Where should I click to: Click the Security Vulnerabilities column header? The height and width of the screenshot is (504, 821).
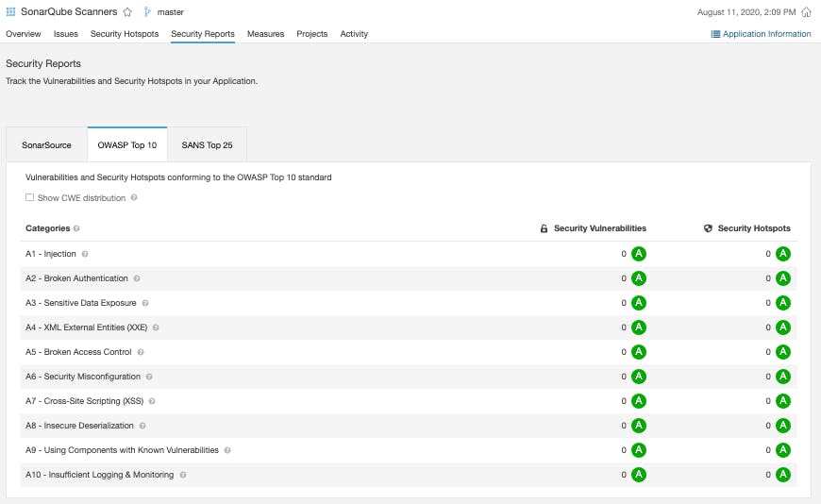coord(600,228)
